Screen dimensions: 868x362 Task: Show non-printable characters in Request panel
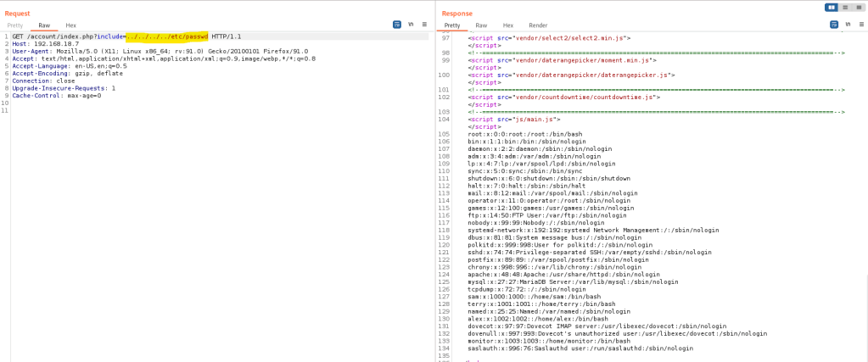tap(411, 25)
